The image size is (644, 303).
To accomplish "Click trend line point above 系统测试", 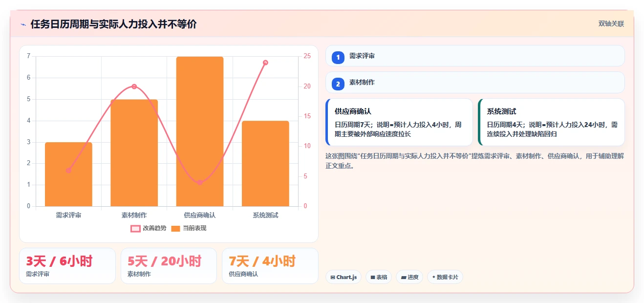I will coord(265,63).
